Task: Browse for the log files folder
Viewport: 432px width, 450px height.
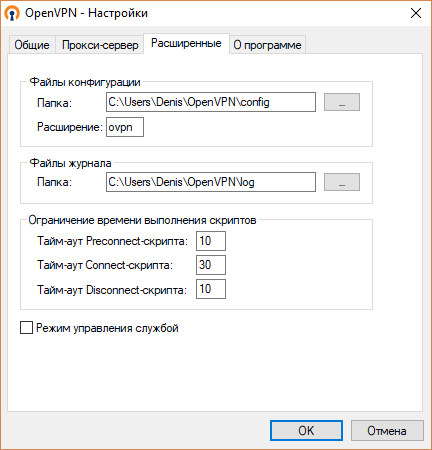Action: [342, 182]
